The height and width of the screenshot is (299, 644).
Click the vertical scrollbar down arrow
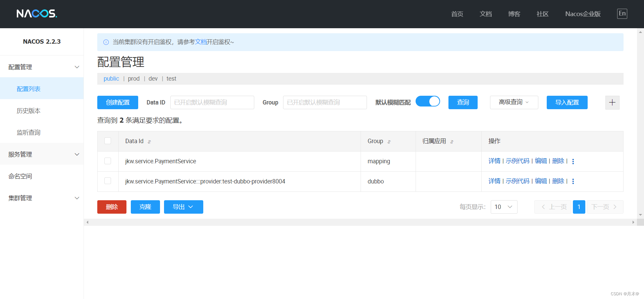pos(640,215)
